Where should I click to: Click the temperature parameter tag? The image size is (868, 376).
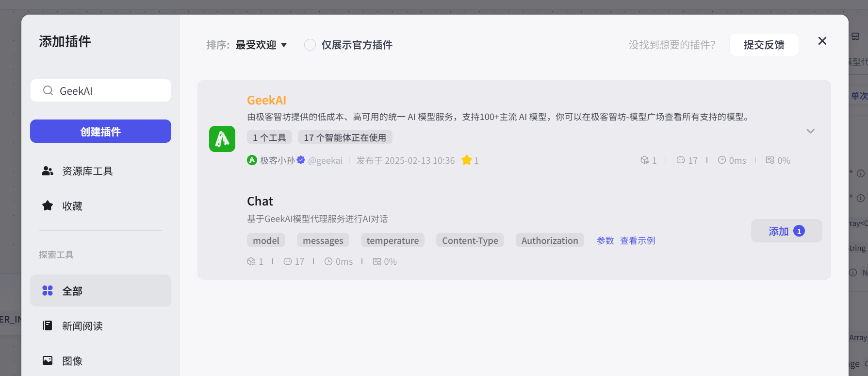[393, 240]
